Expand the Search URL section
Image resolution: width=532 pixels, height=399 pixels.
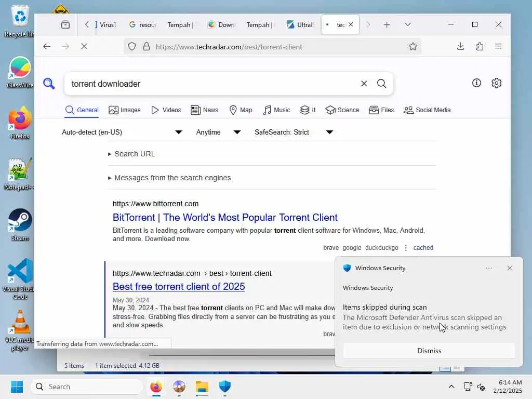pyautogui.click(x=131, y=154)
